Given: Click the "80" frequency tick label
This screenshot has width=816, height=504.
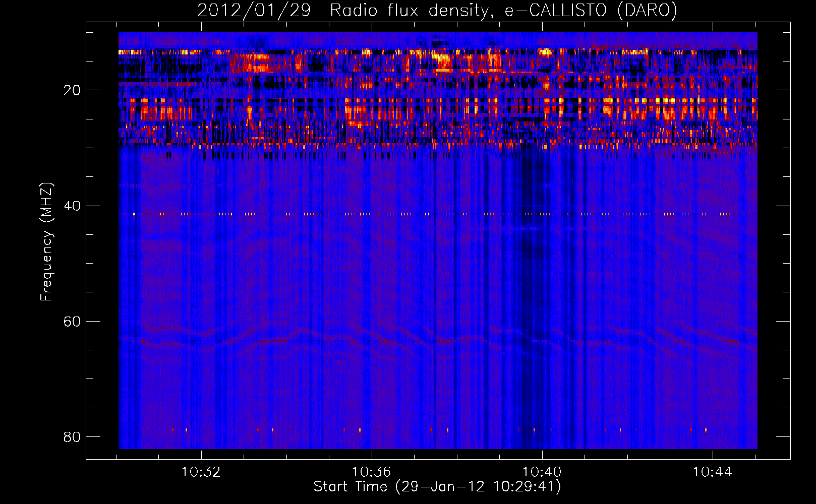Looking at the screenshot, I should click(72, 436).
